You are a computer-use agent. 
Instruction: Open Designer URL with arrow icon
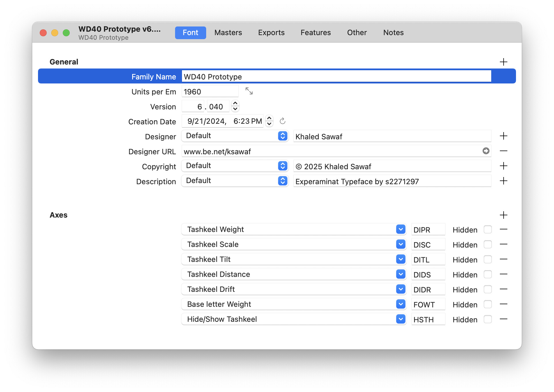[x=486, y=151]
